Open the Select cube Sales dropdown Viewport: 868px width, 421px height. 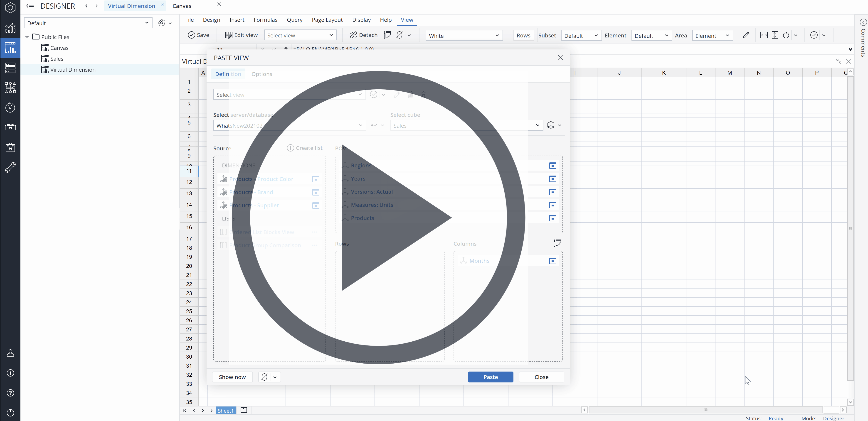tap(466, 126)
